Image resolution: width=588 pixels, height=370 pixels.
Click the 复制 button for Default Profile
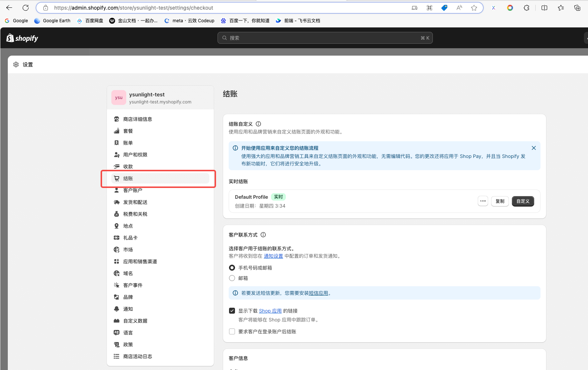point(500,201)
